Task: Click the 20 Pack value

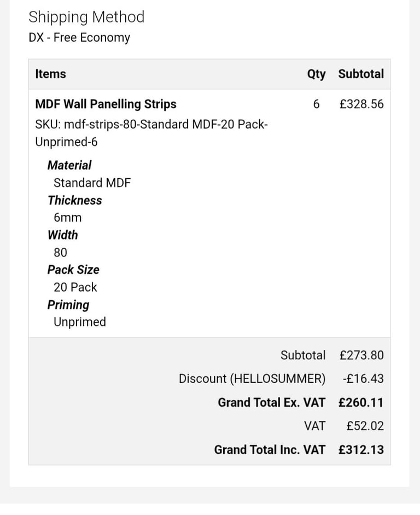Action: tap(75, 287)
